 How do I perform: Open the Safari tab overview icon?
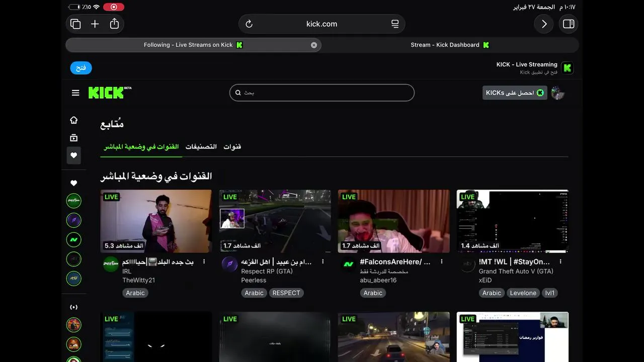click(75, 24)
